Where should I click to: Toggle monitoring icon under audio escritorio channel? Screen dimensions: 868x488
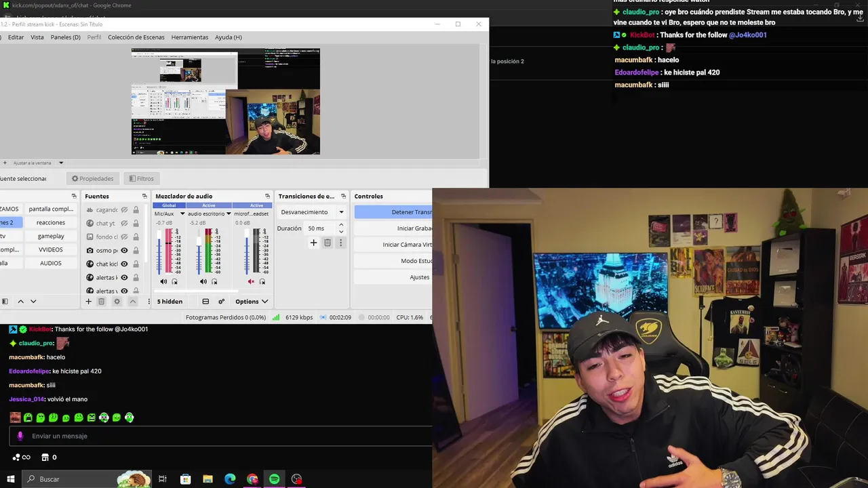pos(214,281)
